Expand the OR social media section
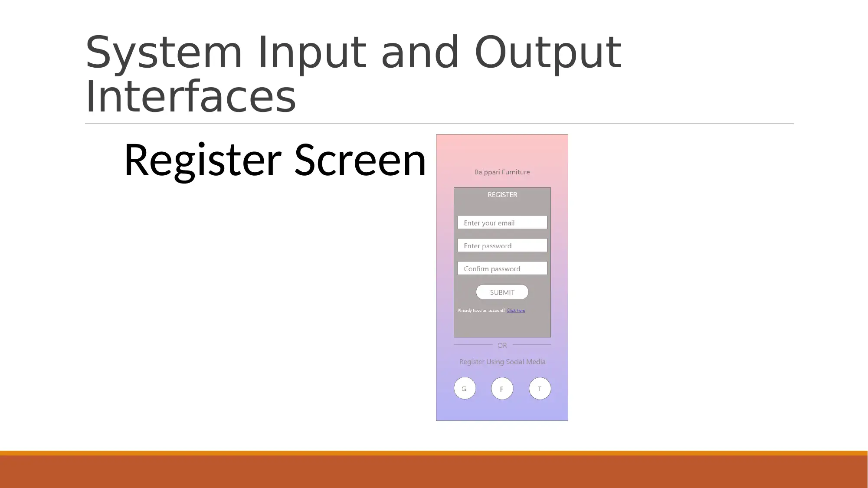The width and height of the screenshot is (868, 488). [502, 345]
